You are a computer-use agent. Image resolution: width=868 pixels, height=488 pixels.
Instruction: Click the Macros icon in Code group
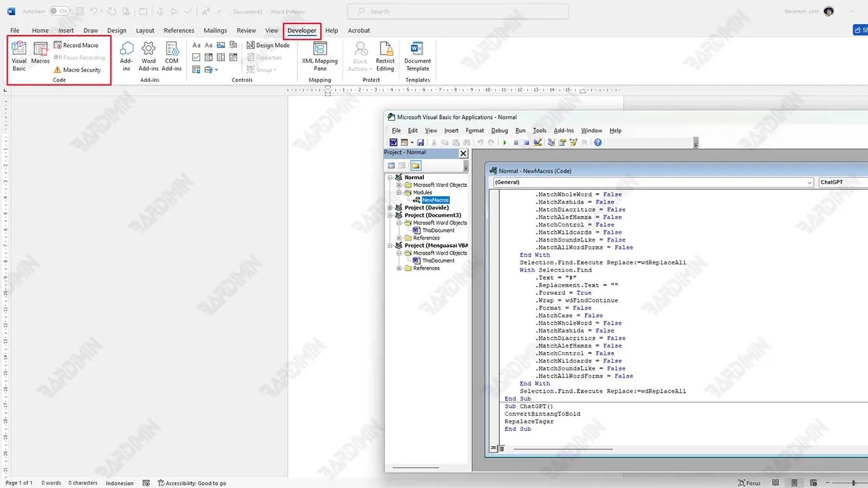tap(40, 53)
